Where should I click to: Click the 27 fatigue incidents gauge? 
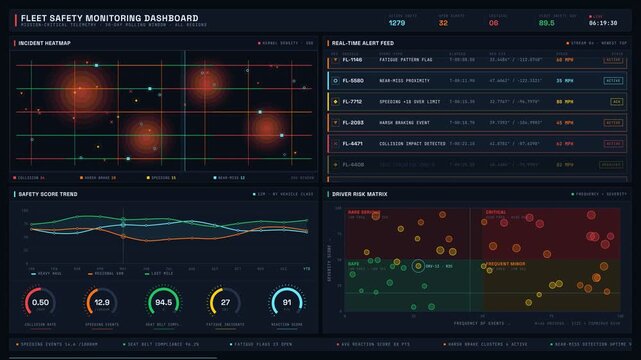pyautogui.click(x=225, y=302)
